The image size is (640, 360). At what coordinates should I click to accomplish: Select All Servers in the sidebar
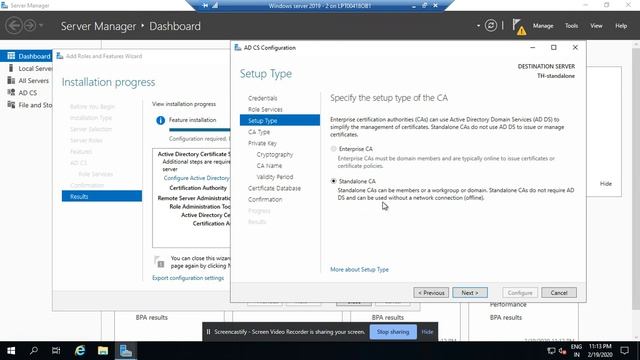tap(33, 80)
